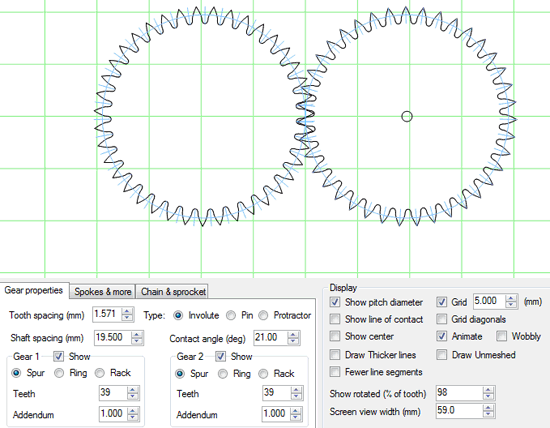
Task: Enable the Wobbly checkbox
Action: coord(502,336)
